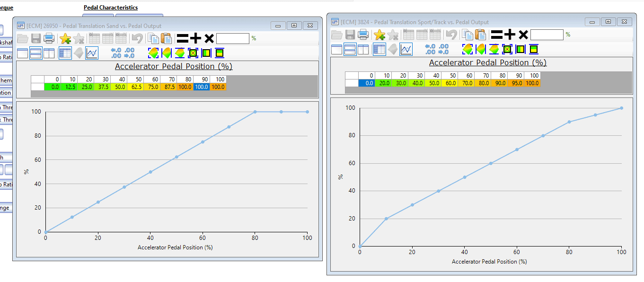Print the Pedal Translation Sport/Track table
The height and width of the screenshot is (282, 644).
tap(363, 35)
